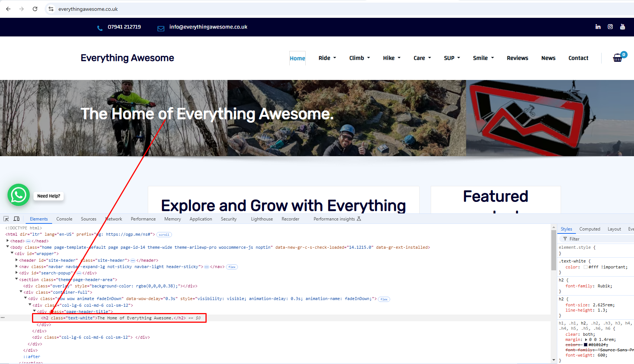Switch to the Performance tab
The height and width of the screenshot is (364, 634).
(143, 219)
